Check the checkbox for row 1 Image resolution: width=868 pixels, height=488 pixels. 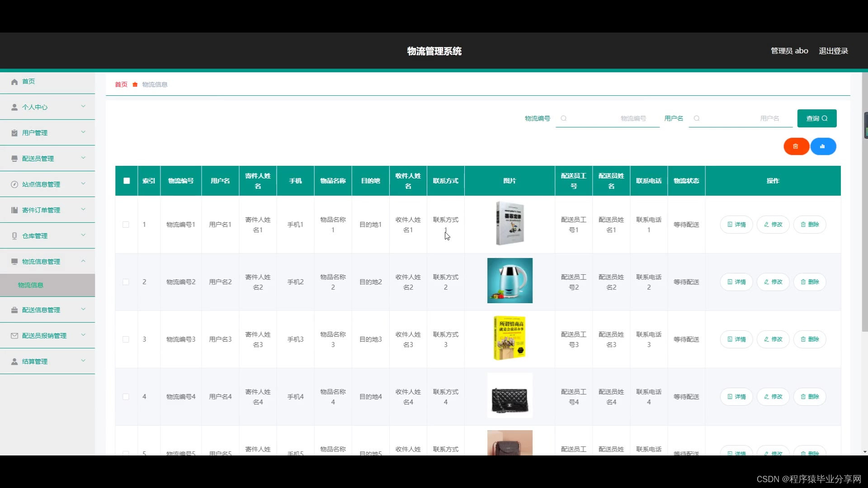pos(126,225)
